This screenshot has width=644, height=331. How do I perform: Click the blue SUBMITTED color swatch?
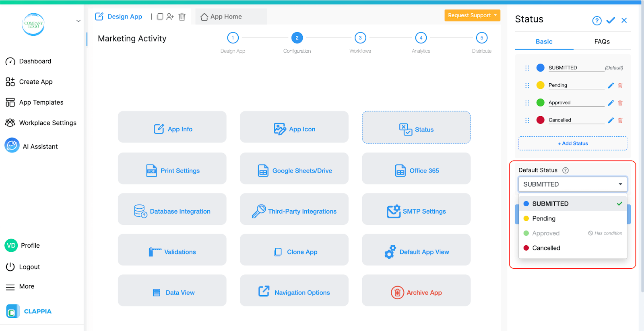pos(541,68)
